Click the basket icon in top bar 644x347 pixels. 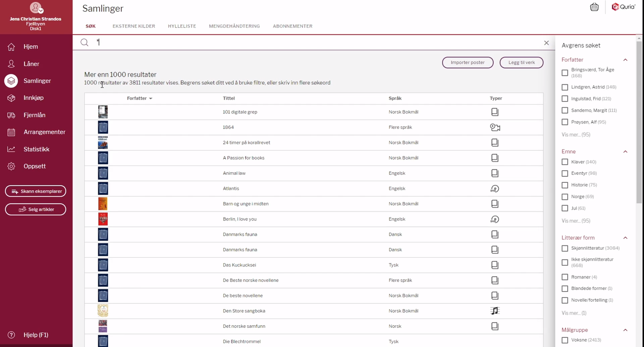[x=594, y=7]
